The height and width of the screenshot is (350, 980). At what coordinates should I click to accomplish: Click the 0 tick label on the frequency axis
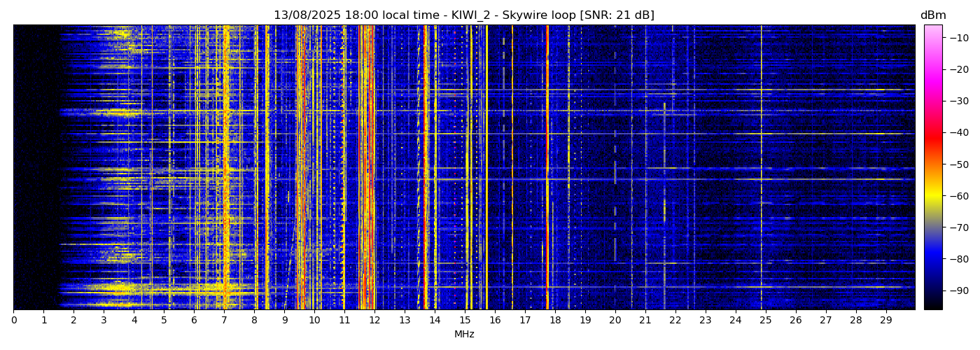point(13,321)
